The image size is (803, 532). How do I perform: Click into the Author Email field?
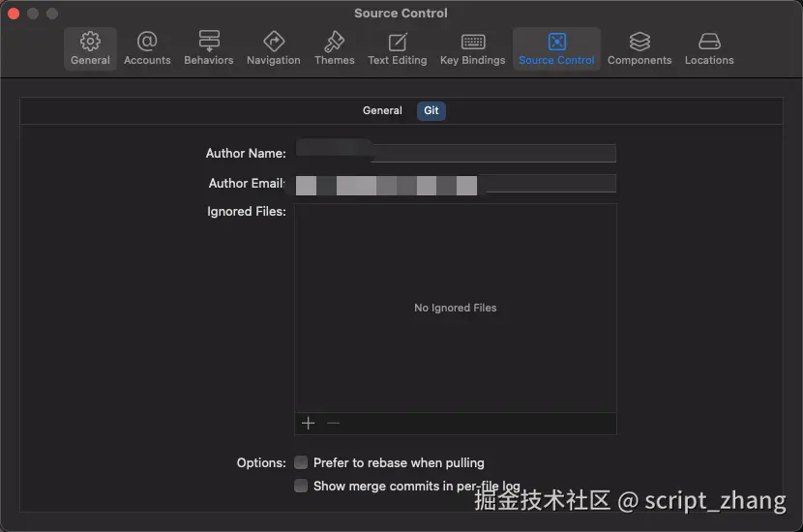456,184
